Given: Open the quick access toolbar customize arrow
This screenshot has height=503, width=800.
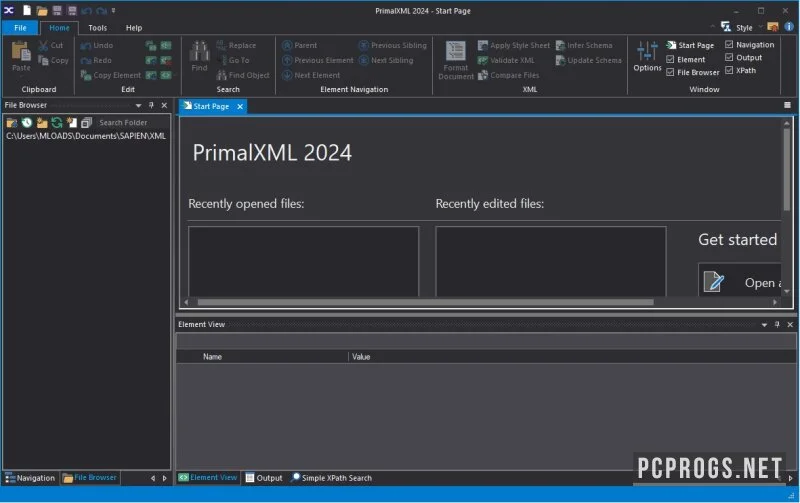Looking at the screenshot, I should pyautogui.click(x=113, y=10).
